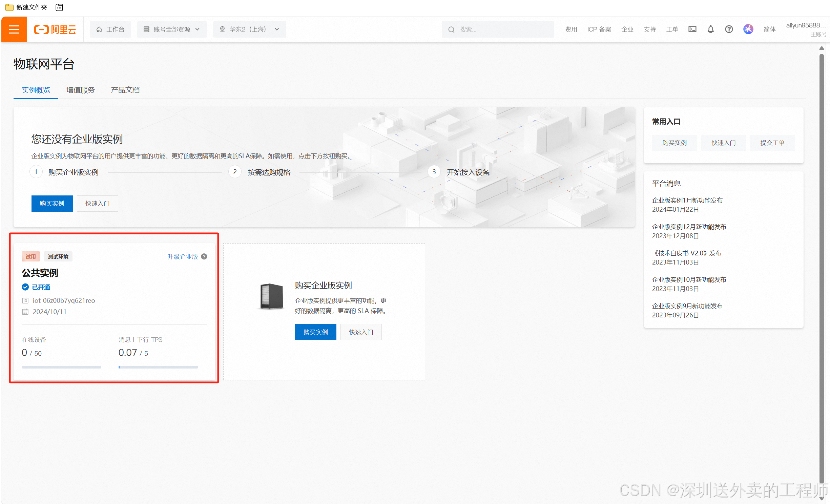Click the 升级企业版 link
The image size is (830, 504).
pos(183,256)
